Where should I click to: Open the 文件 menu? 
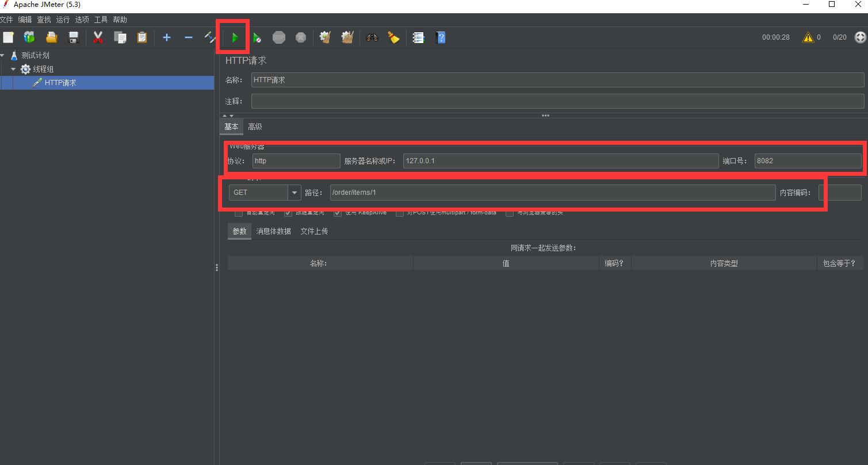click(x=7, y=20)
